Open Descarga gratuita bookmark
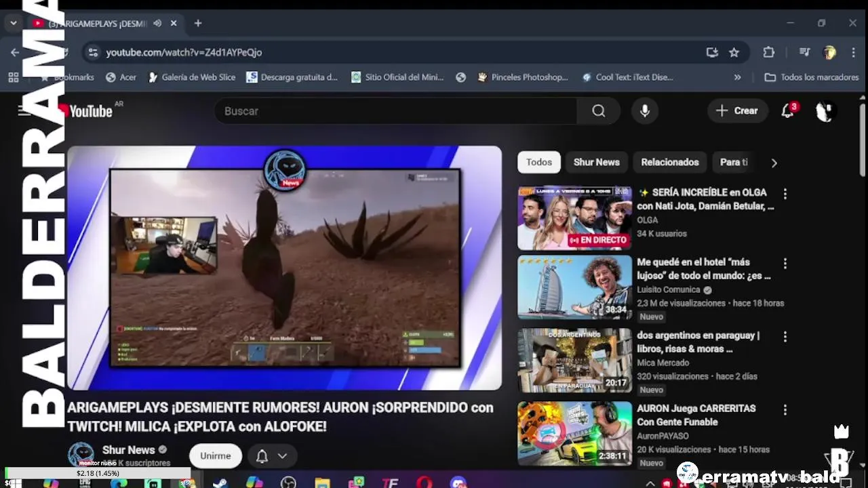The width and height of the screenshot is (868, 488). coord(292,77)
